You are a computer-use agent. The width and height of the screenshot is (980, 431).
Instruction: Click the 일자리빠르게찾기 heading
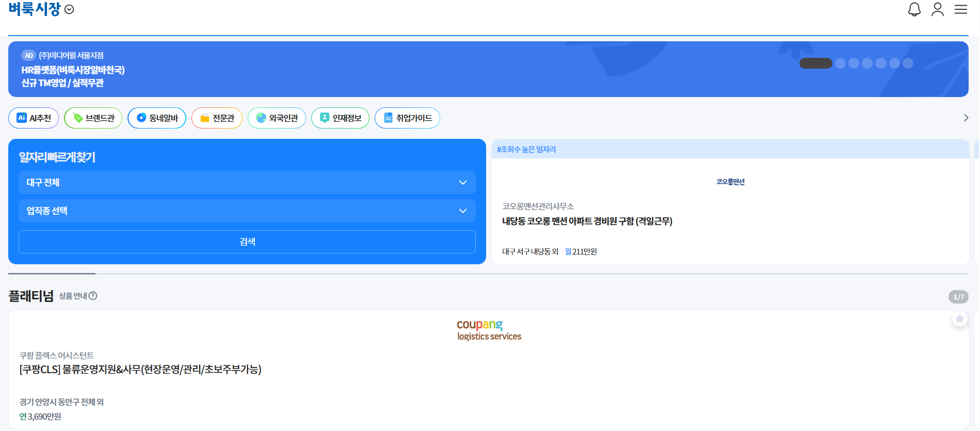click(x=57, y=157)
